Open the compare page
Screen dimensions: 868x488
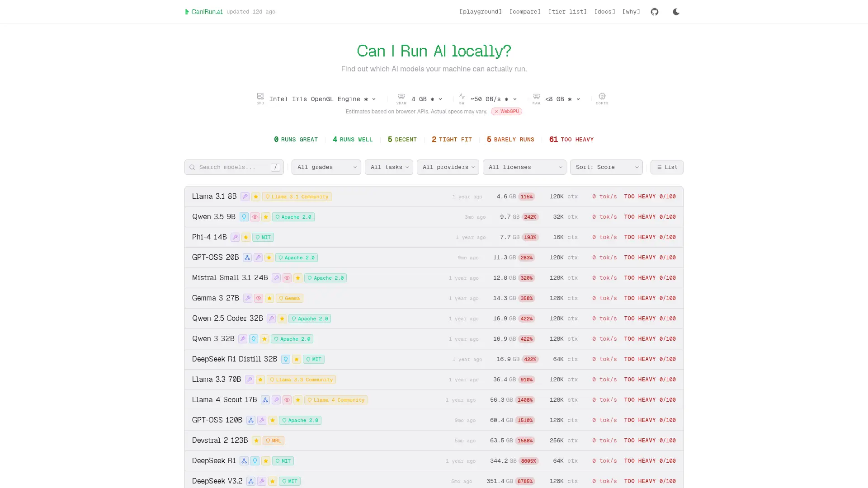[x=525, y=12]
